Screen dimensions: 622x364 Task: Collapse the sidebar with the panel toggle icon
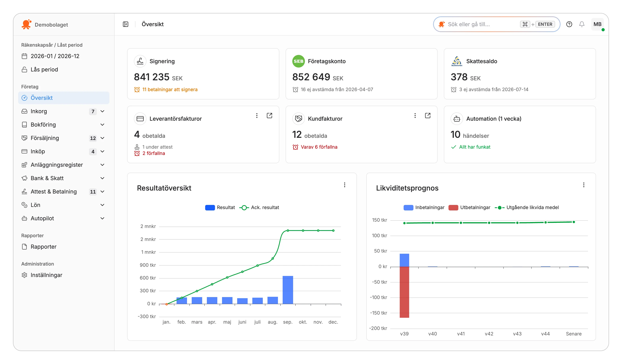coord(125,24)
